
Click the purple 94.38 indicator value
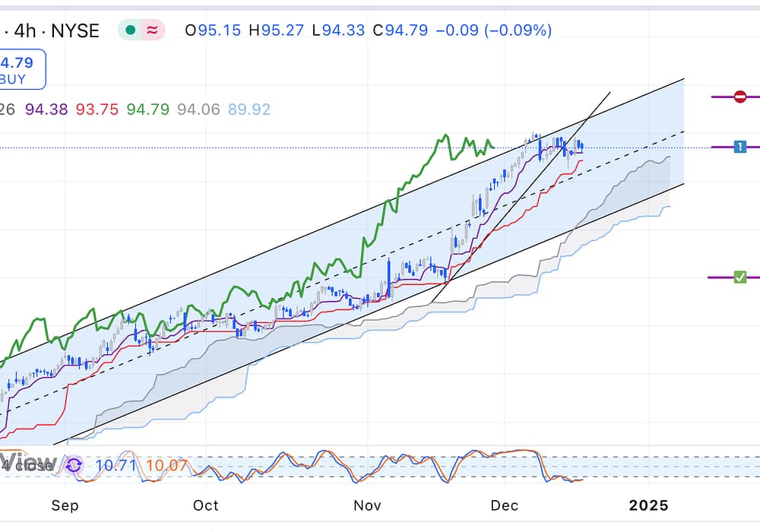(46, 109)
